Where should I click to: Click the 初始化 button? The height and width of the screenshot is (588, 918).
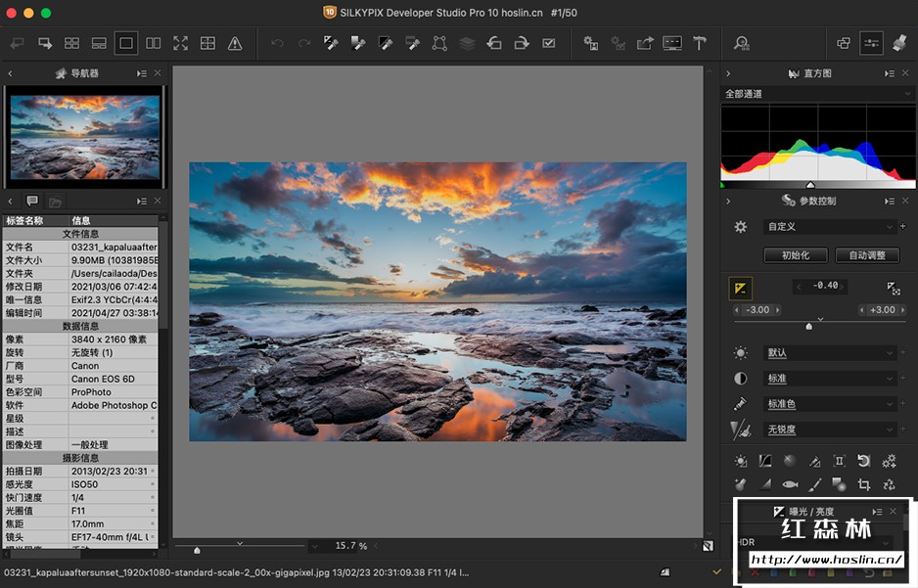pos(795,255)
